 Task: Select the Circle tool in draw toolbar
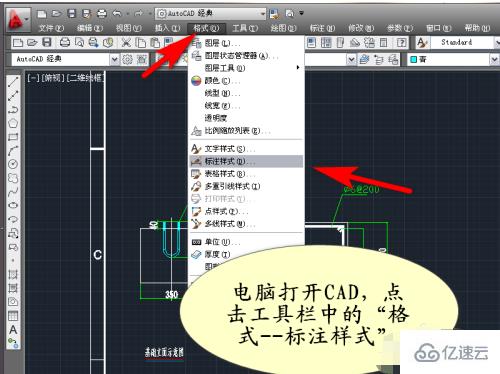coord(13,164)
